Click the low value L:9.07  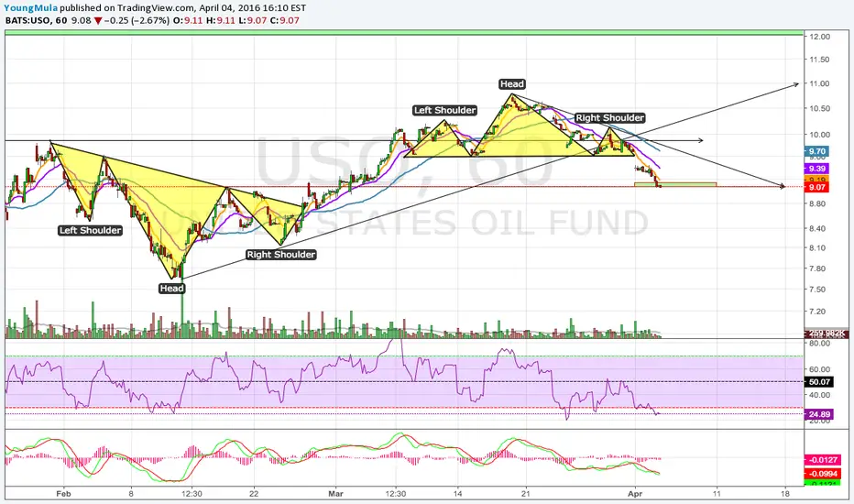coord(252,21)
